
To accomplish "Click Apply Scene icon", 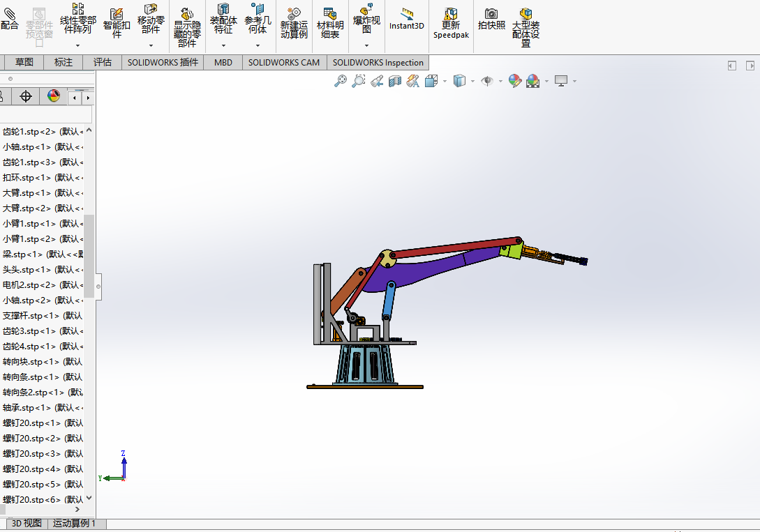I will (x=532, y=81).
